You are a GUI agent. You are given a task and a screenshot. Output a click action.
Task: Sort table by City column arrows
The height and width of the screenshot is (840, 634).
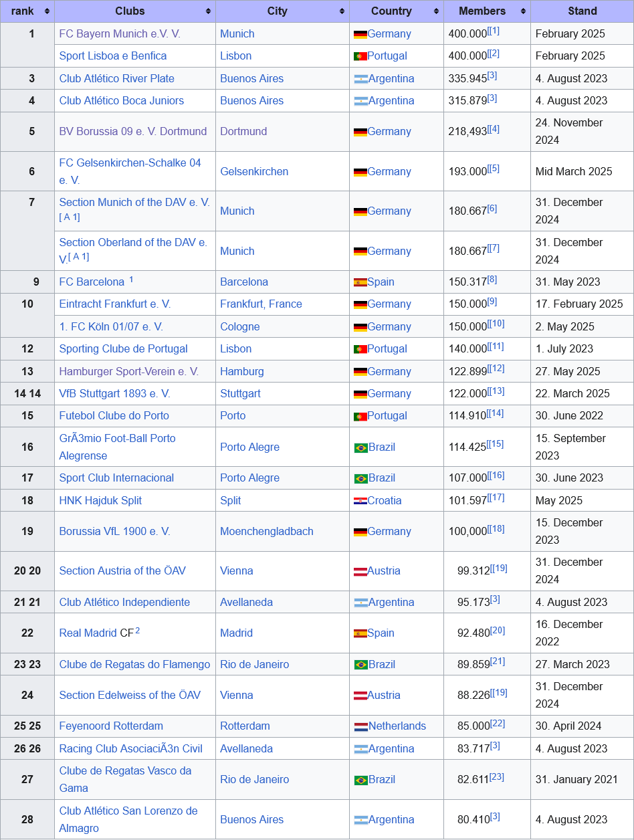tap(342, 11)
